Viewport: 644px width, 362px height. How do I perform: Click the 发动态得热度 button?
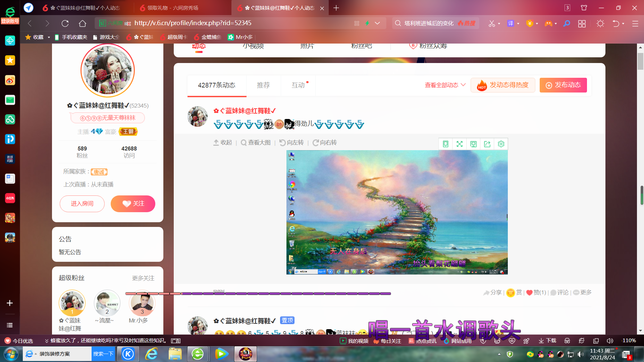503,85
